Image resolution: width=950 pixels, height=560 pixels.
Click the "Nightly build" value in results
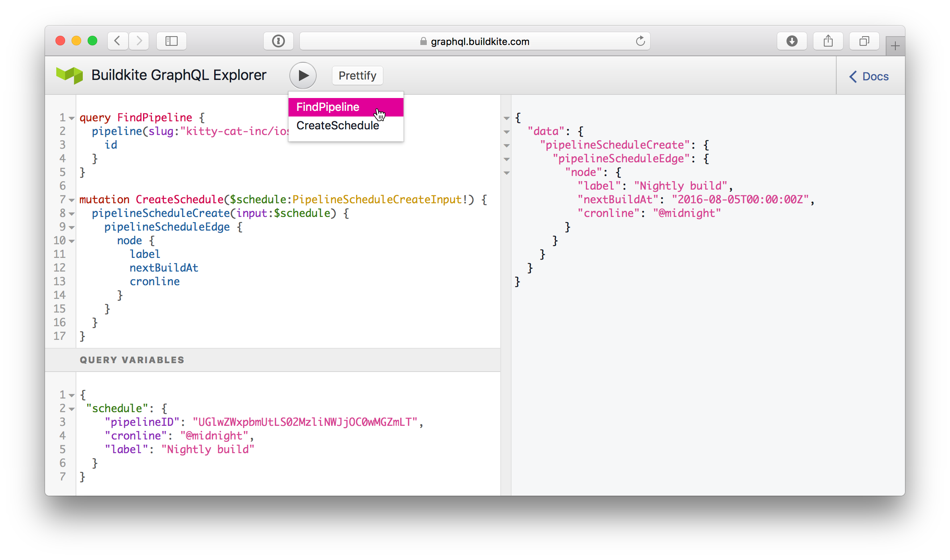(x=681, y=186)
